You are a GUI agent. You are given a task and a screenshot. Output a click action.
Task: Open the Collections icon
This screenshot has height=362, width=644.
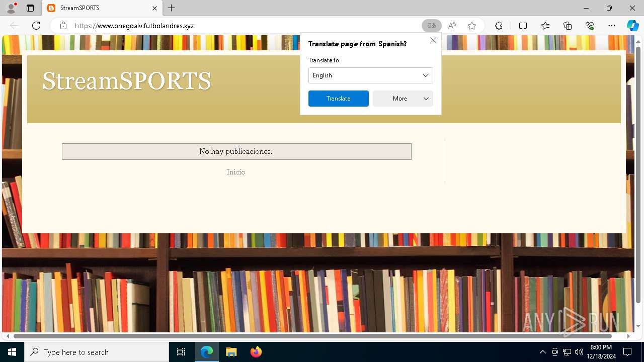click(568, 26)
